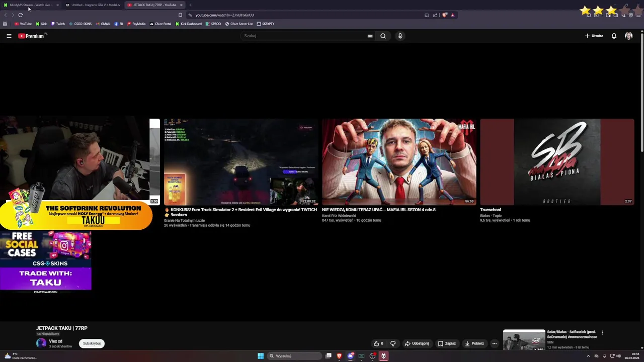Open the weather widget in taskbar
644x362 pixels.
(20, 356)
